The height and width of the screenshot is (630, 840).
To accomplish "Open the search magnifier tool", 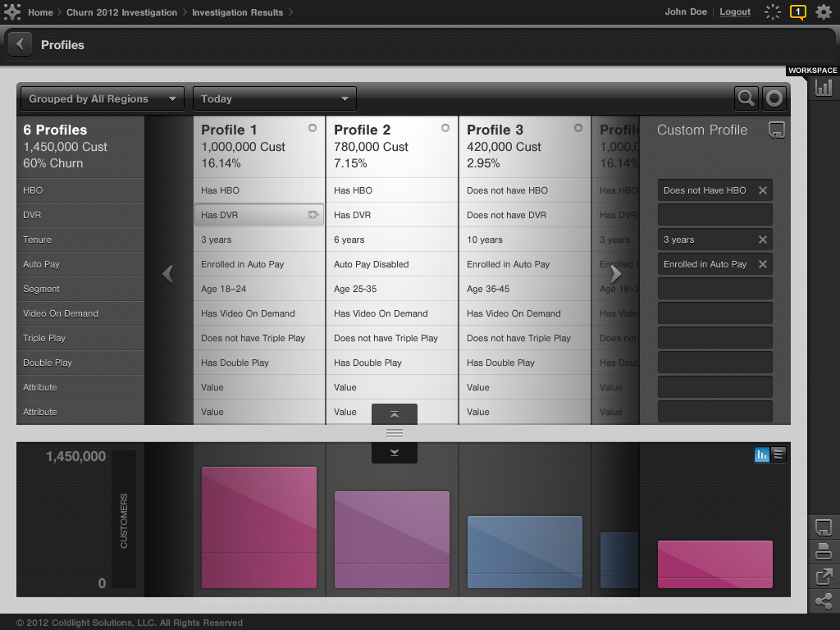I will click(746, 98).
